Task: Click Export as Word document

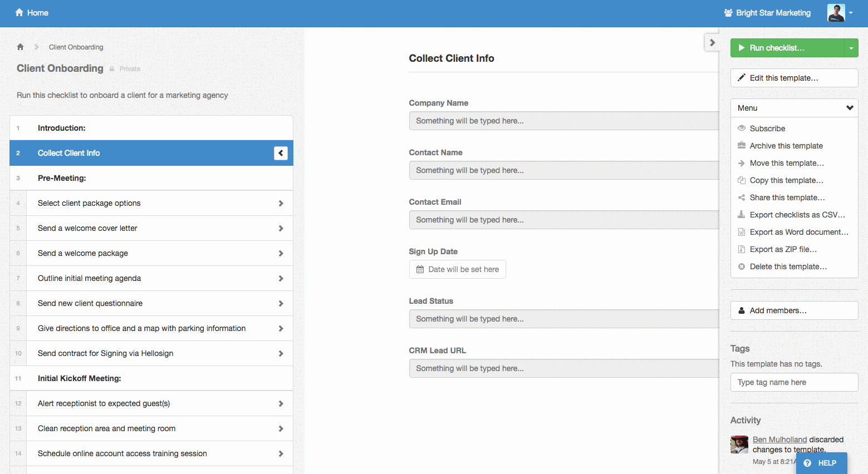Action: pos(799,232)
